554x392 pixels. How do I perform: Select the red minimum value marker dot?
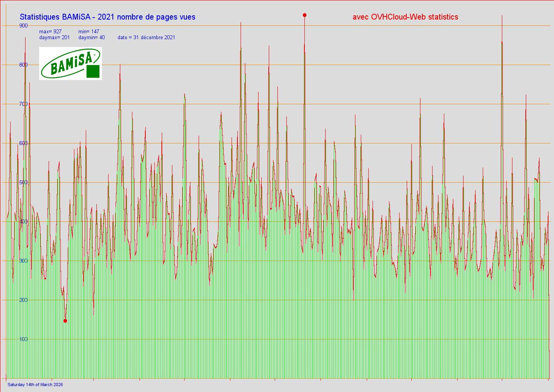[x=65, y=321]
